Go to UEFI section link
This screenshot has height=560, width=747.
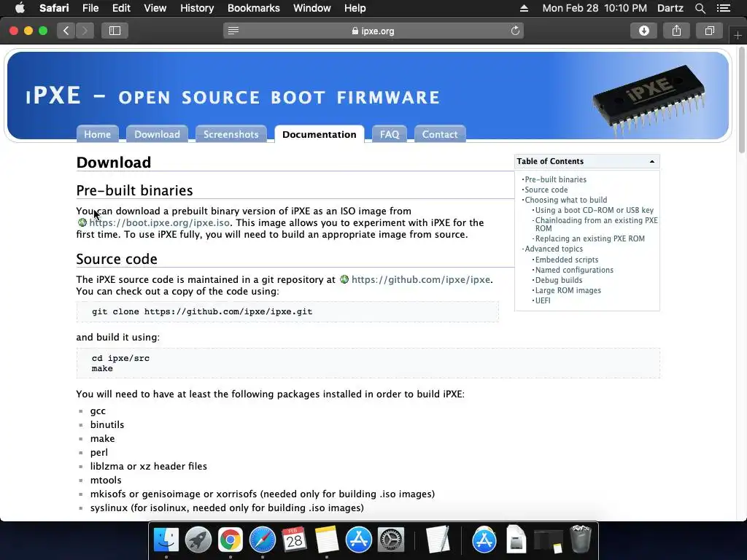click(x=543, y=300)
